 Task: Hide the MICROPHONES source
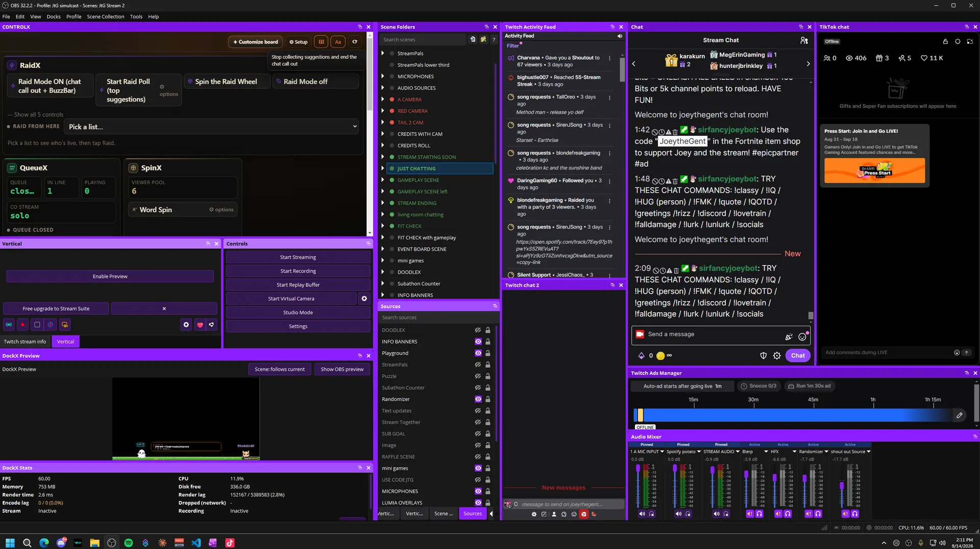click(x=478, y=491)
